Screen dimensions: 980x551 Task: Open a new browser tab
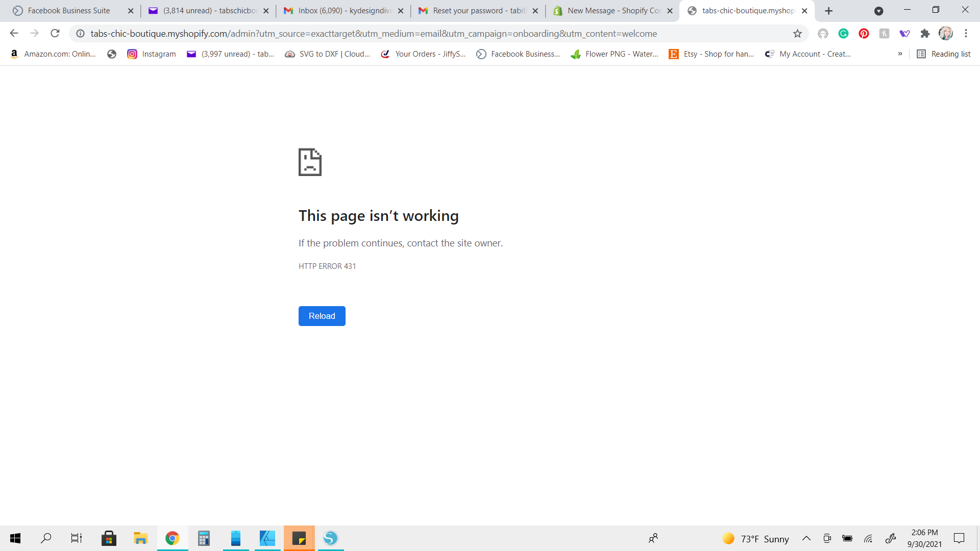(829, 11)
